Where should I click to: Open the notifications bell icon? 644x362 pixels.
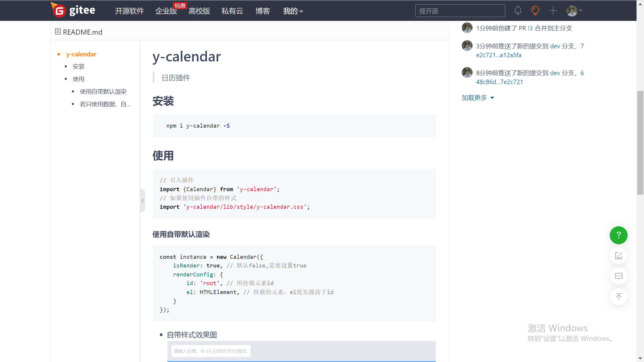pos(518,11)
